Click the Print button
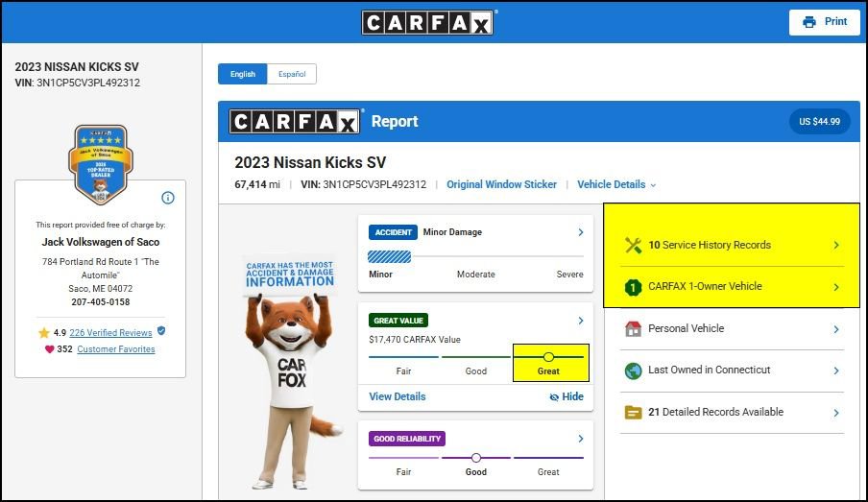 click(824, 22)
